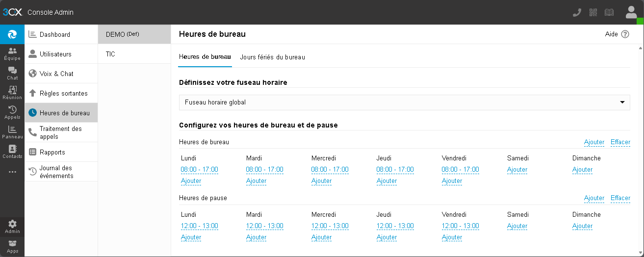
Task: Add office hours for Samedi
Action: pos(517,170)
